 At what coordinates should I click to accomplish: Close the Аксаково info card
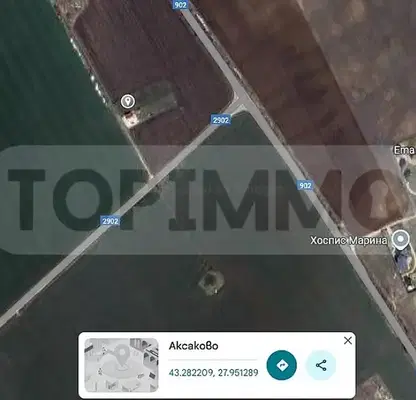coord(348,341)
